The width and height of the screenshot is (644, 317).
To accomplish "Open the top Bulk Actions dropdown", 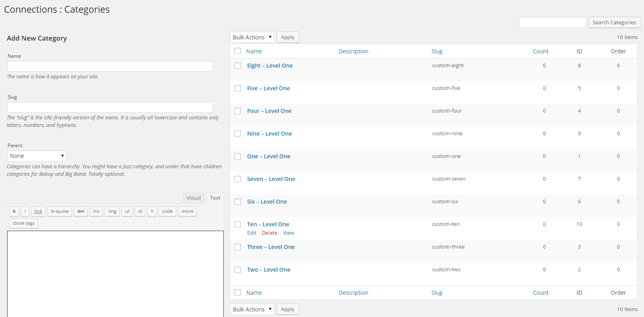I will pyautogui.click(x=252, y=37).
